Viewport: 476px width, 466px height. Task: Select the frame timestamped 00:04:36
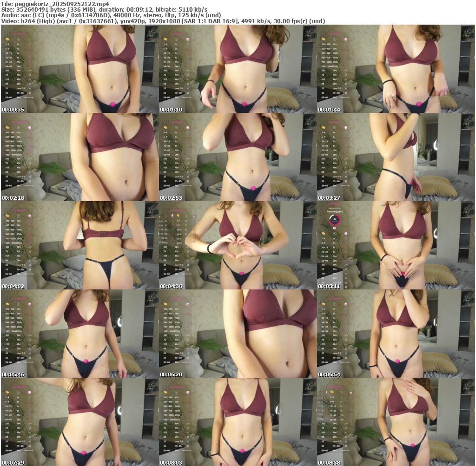[x=238, y=245]
